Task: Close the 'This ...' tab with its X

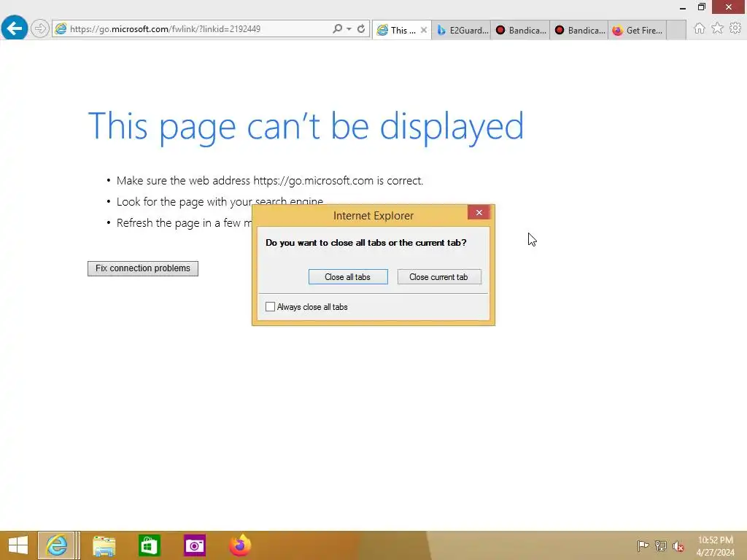Action: pyautogui.click(x=424, y=30)
